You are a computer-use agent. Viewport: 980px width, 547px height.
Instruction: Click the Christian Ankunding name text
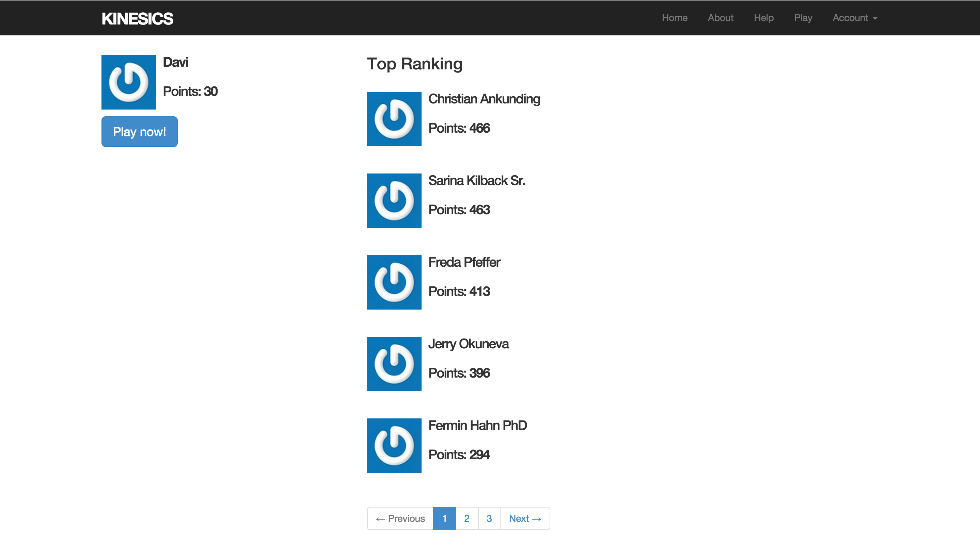click(484, 99)
